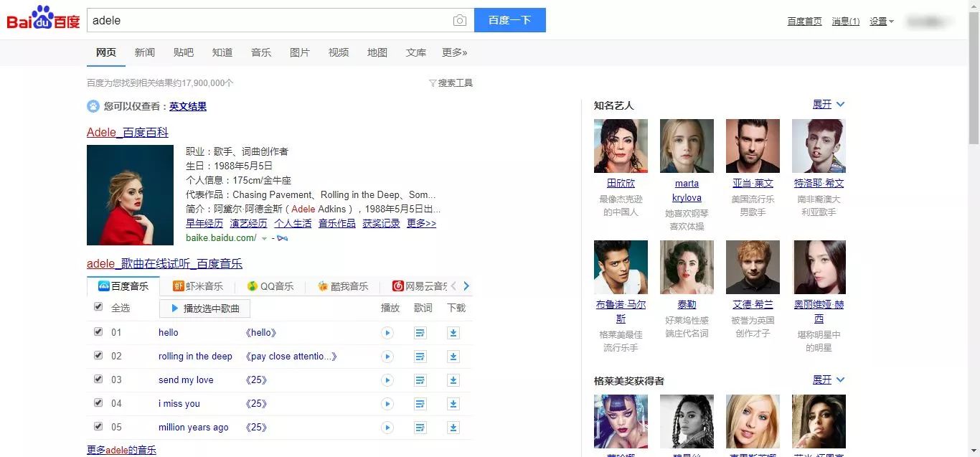The height and width of the screenshot is (457, 980).
Task: Switch to the 图片 tab
Action: coord(300,52)
